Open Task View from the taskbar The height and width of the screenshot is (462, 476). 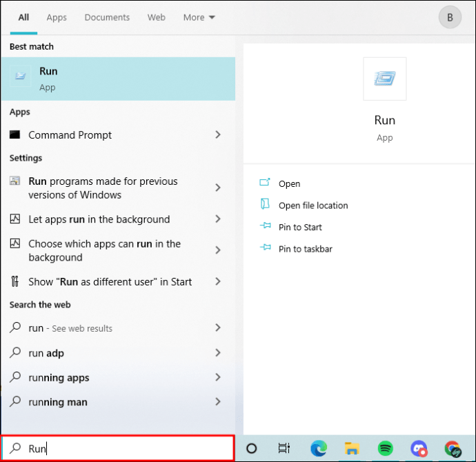pyautogui.click(x=284, y=448)
